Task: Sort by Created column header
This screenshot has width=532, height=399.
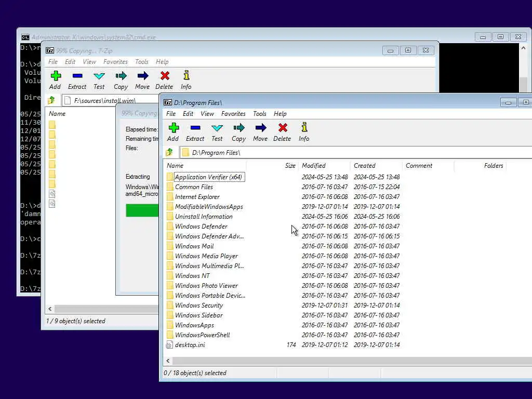Action: (376, 166)
